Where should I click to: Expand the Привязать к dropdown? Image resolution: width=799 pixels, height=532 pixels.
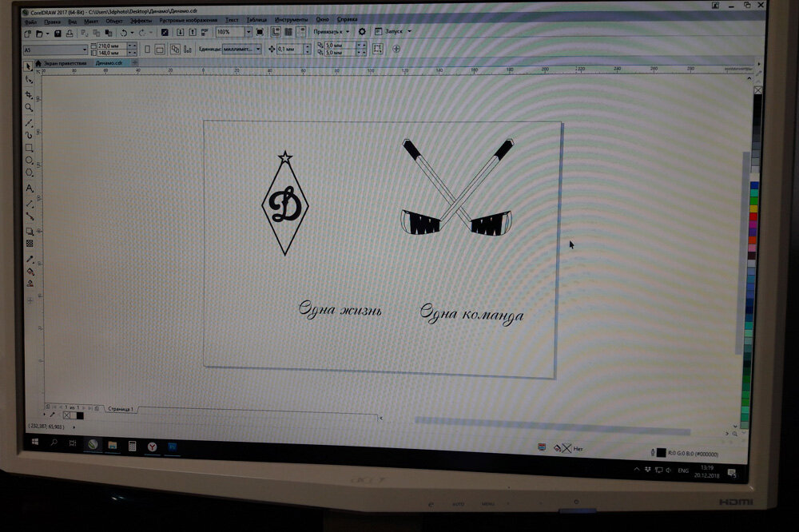coord(348,32)
